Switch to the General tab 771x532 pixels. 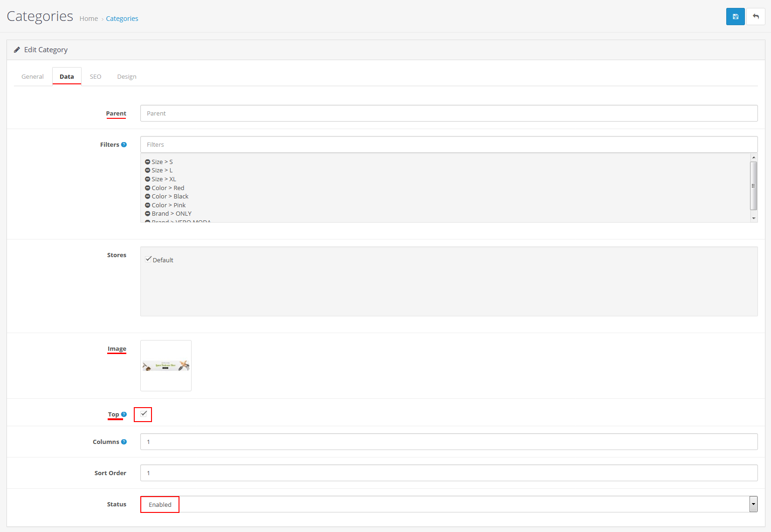coord(33,76)
